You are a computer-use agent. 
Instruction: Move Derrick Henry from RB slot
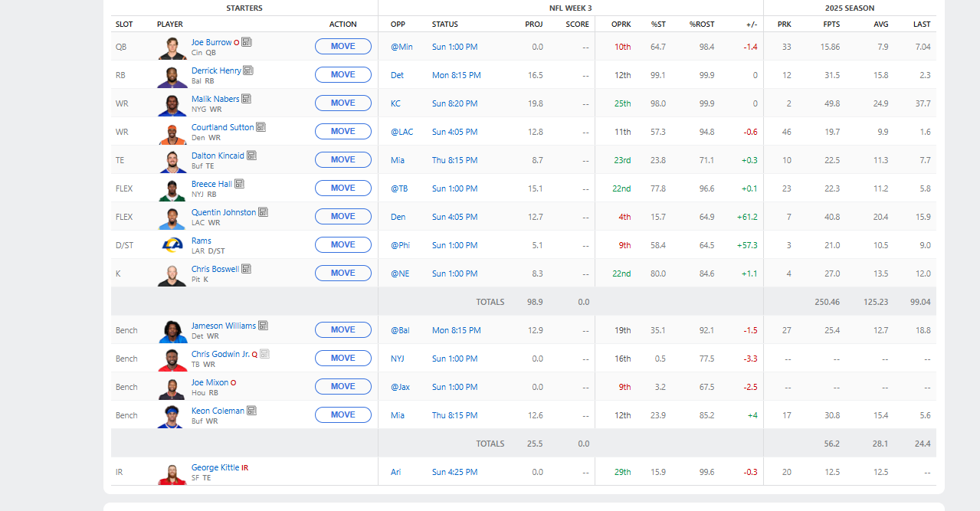[343, 75]
